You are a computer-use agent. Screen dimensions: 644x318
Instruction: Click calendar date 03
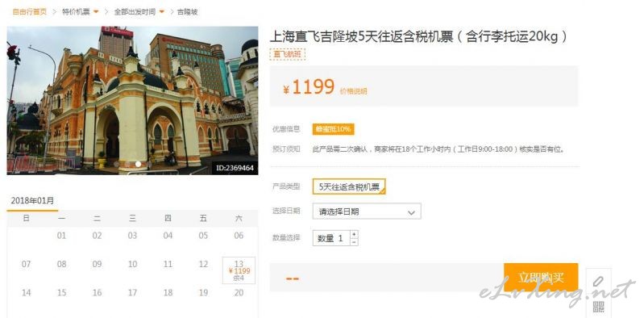point(132,236)
